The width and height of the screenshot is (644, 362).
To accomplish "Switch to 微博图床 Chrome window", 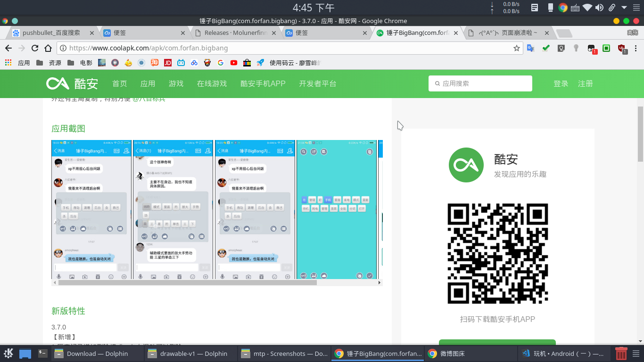I will pos(471,354).
